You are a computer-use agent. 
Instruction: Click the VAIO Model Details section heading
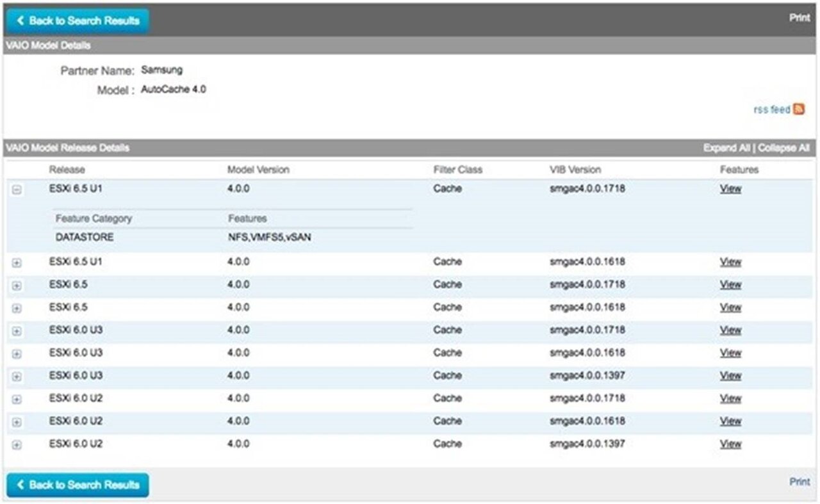click(48, 45)
